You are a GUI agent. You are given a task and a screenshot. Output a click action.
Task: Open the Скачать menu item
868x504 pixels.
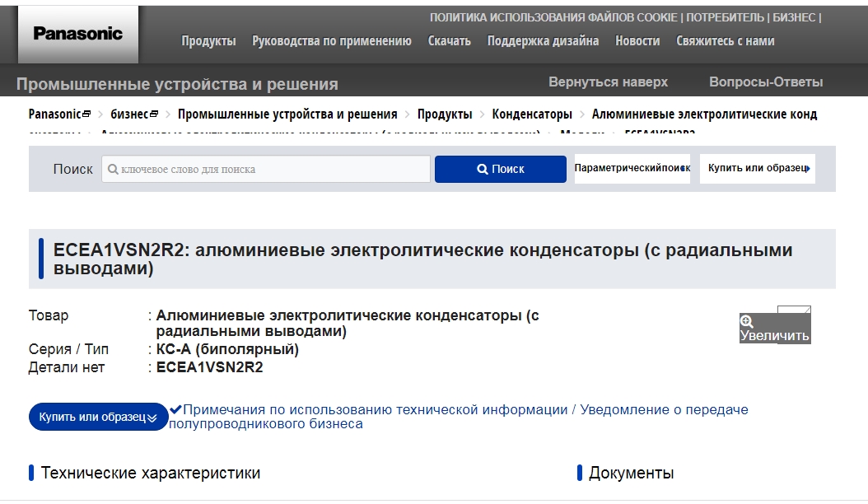[x=450, y=40]
